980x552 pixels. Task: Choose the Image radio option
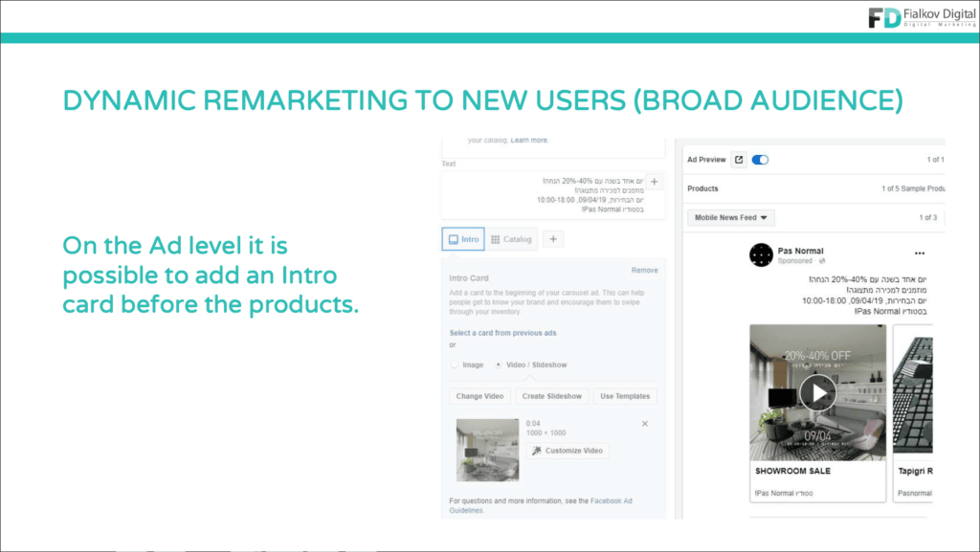tap(455, 364)
